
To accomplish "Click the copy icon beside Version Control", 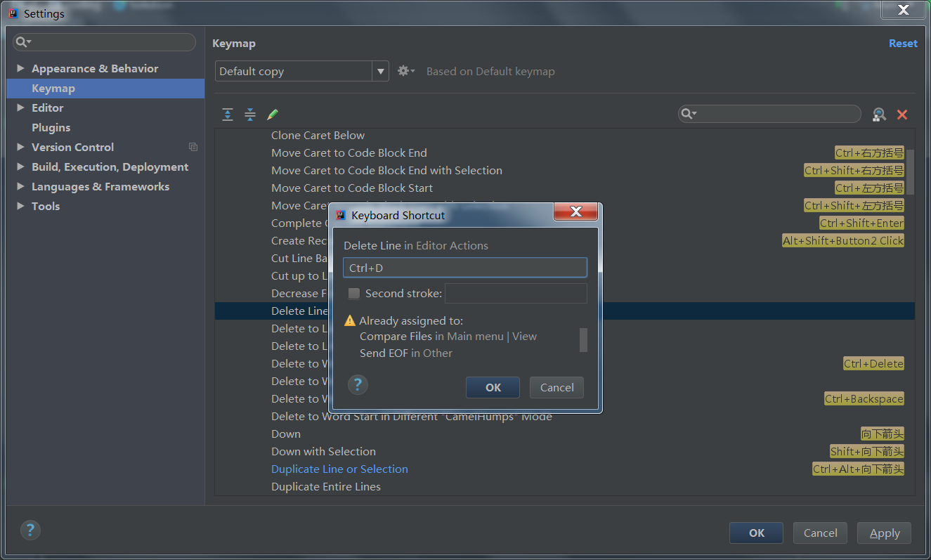I will click(x=193, y=147).
